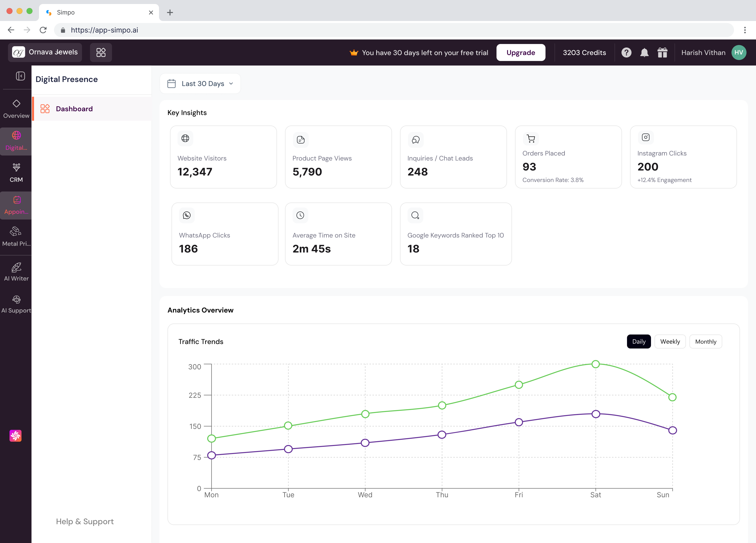The width and height of the screenshot is (756, 543).
Task: Switch traffic trends to Daily
Action: [x=638, y=341]
